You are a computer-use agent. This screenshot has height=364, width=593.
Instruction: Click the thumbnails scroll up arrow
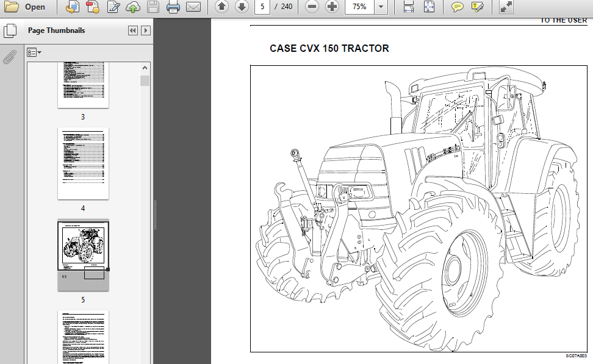[x=145, y=68]
